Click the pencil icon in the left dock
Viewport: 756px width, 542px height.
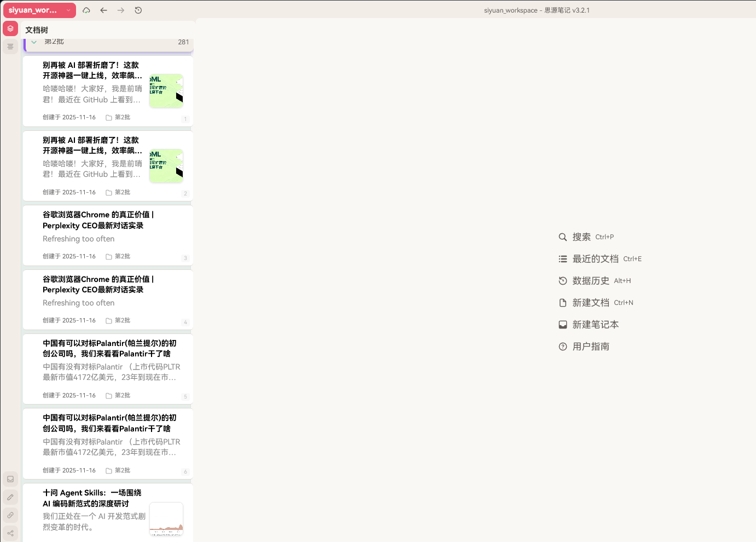[10, 497]
